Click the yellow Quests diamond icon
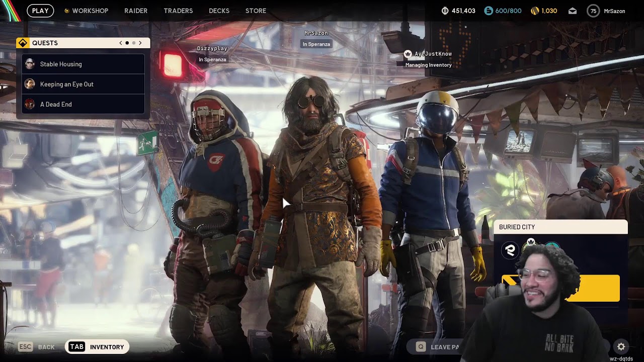This screenshot has width=644, height=362. (23, 43)
